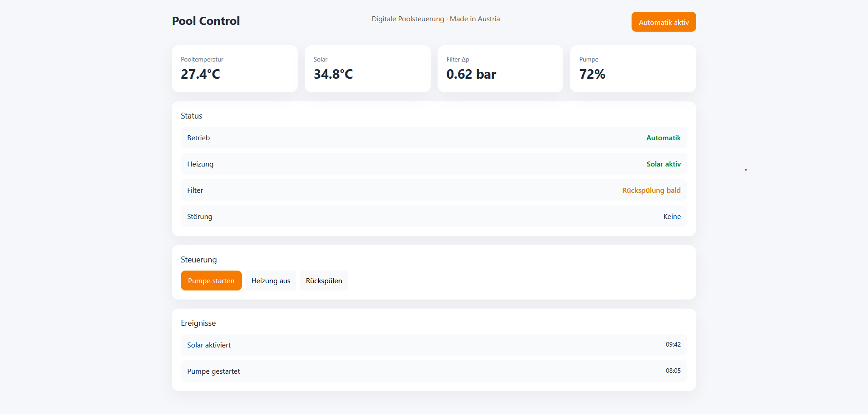The image size is (868, 414).
Task: Open the Pooltemperatur 27.4°C card
Action: [235, 69]
